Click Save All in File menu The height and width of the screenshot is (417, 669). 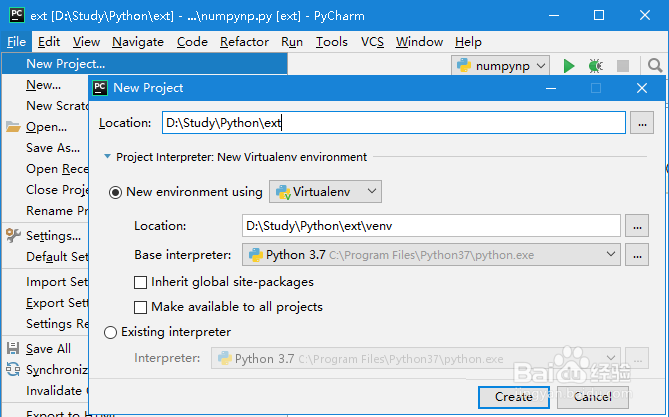pos(48,349)
